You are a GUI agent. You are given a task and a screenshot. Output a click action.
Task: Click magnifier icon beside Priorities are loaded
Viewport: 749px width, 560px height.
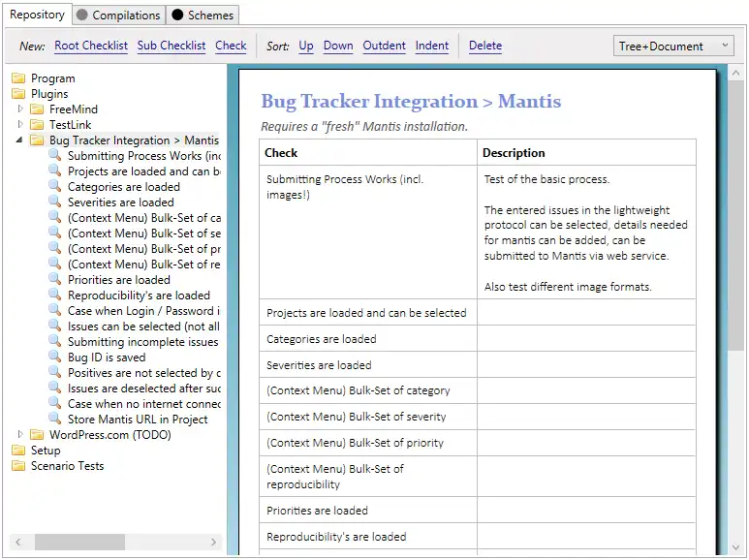coord(55,279)
